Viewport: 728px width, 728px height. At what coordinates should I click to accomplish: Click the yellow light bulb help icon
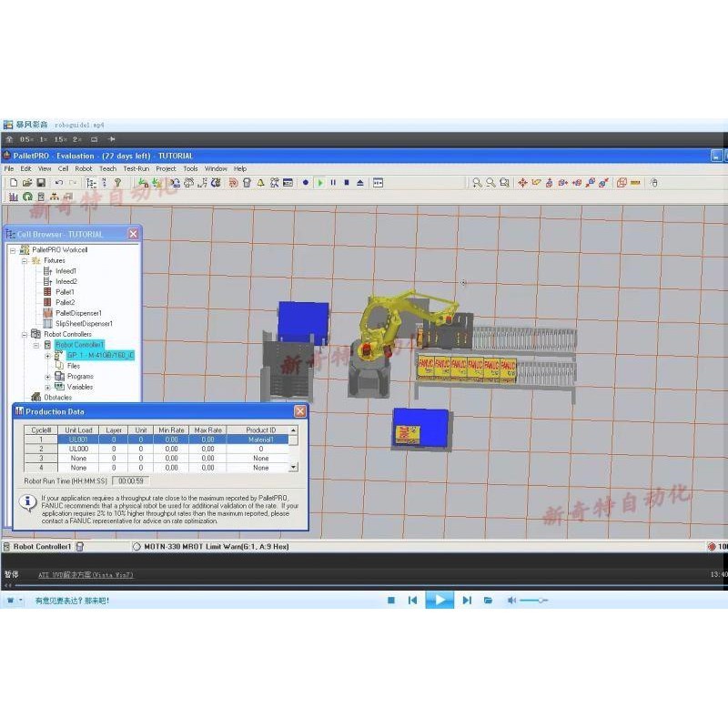click(118, 183)
